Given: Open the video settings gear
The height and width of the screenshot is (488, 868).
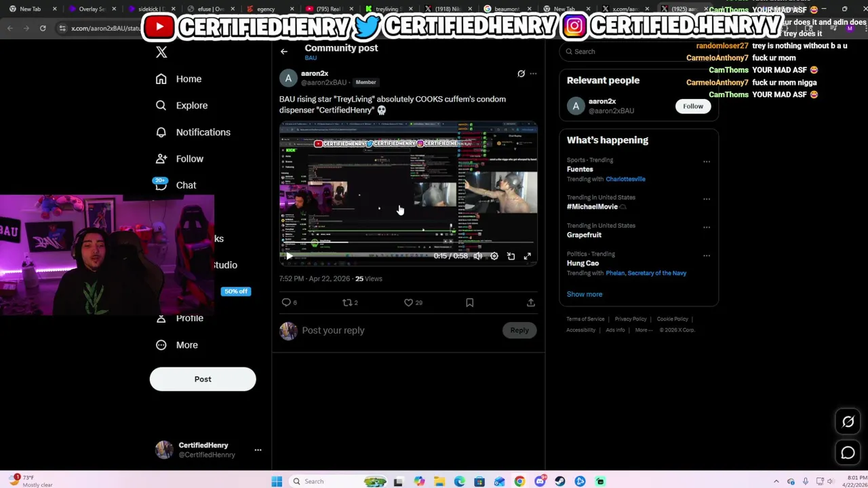Looking at the screenshot, I should 494,256.
